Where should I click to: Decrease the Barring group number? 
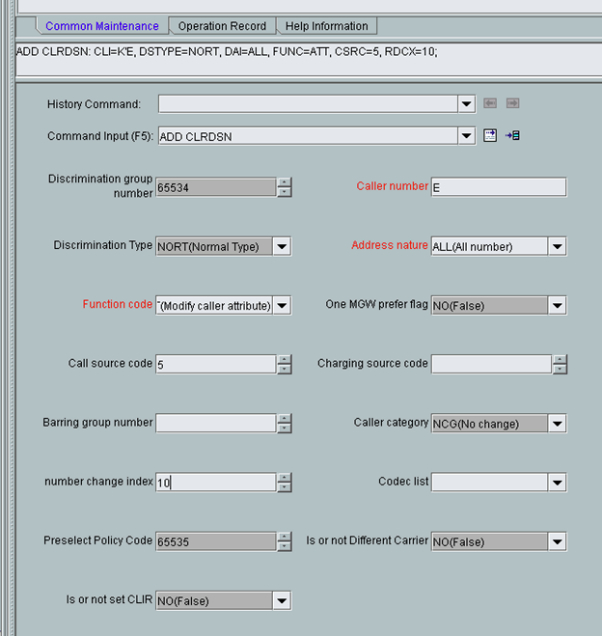click(284, 428)
